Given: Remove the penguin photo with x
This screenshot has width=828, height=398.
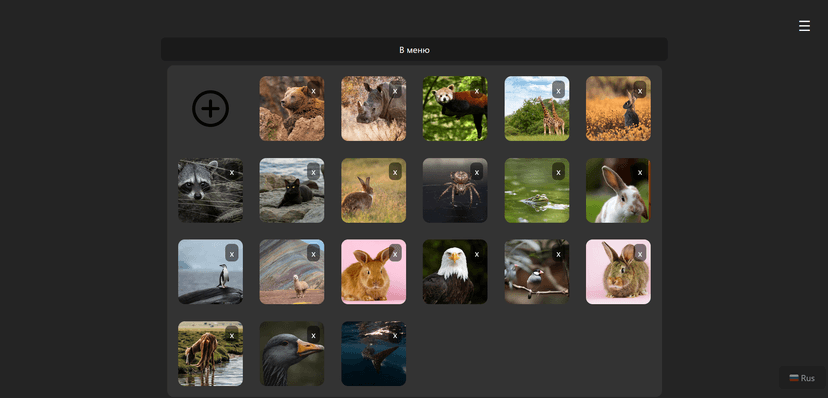Looking at the screenshot, I should coord(232,253).
